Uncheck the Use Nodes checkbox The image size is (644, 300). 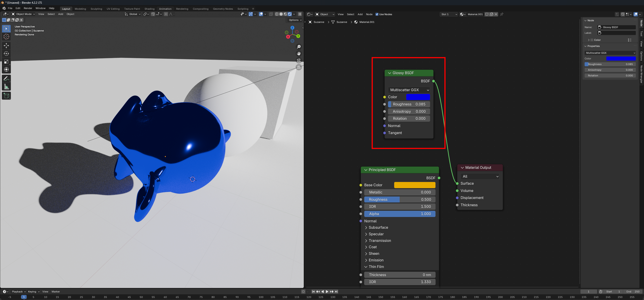tap(377, 14)
